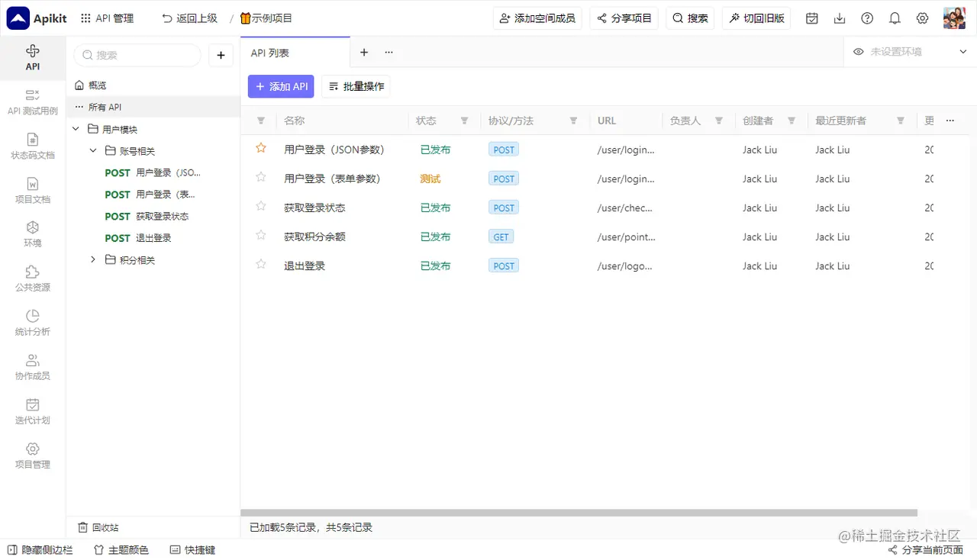Open the 未设置环境 dropdown

click(908, 52)
